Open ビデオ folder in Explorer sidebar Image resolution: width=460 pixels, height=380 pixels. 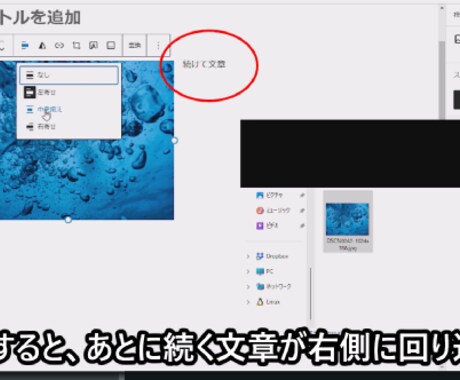267,226
